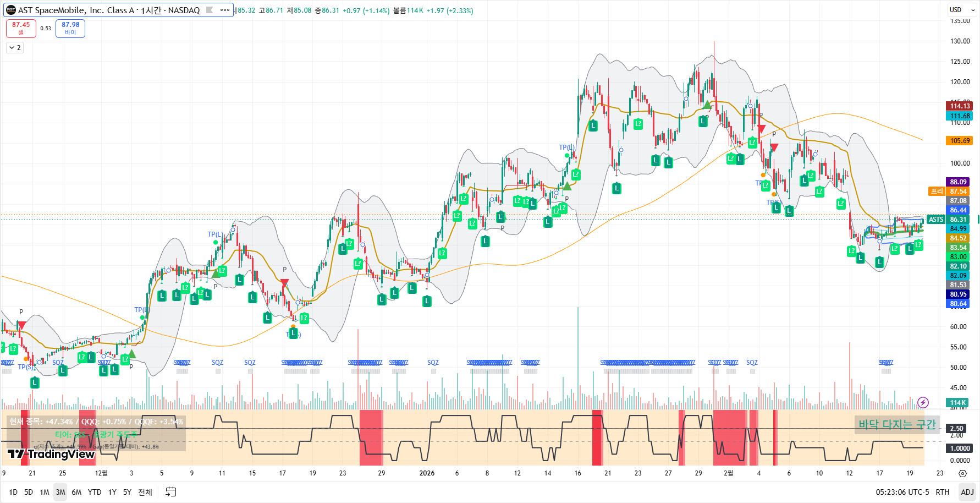Click the 12월 label on time axis

101,473
